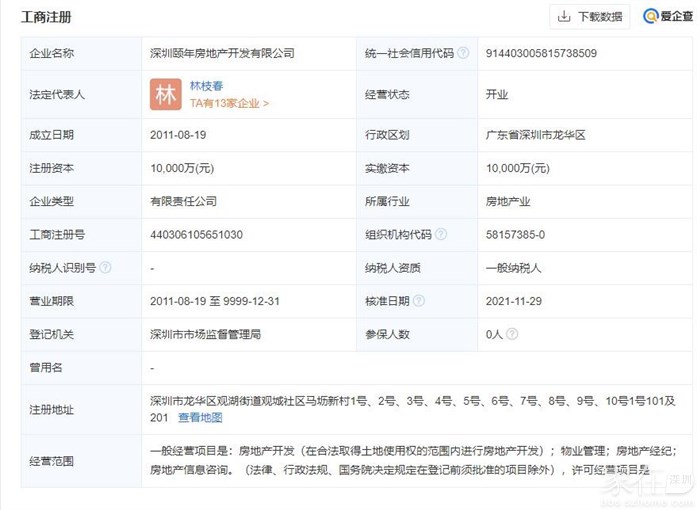Click the orange 林 avatar icon
This screenshot has height=510, width=700.
165,94
